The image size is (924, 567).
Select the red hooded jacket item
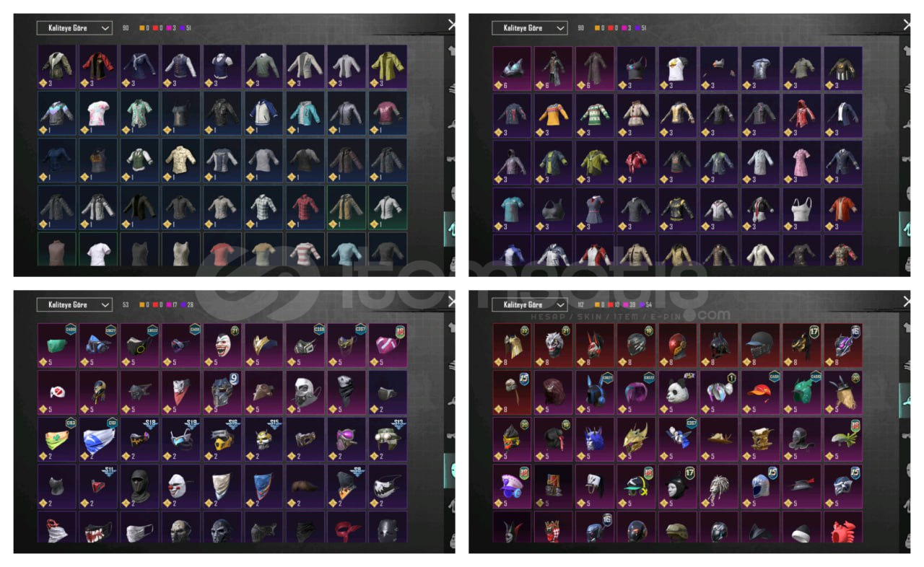(x=802, y=114)
